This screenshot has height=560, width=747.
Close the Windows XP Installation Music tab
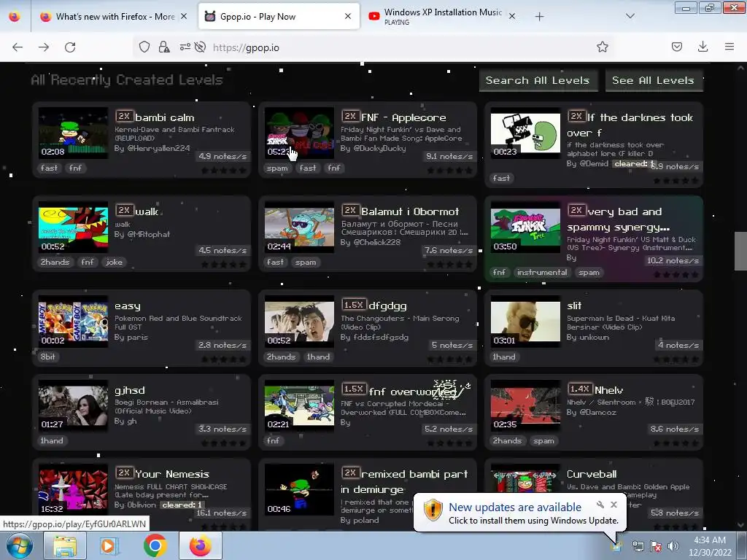[x=511, y=16]
